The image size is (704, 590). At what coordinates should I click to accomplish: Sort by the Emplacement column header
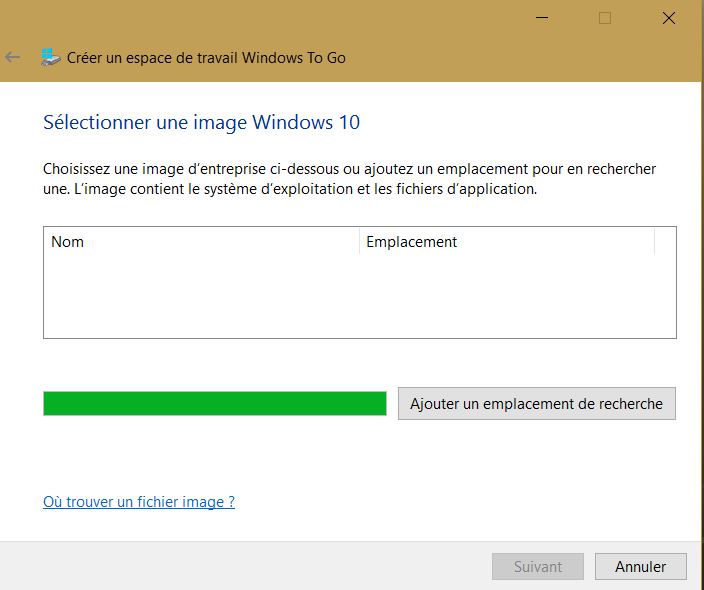507,242
